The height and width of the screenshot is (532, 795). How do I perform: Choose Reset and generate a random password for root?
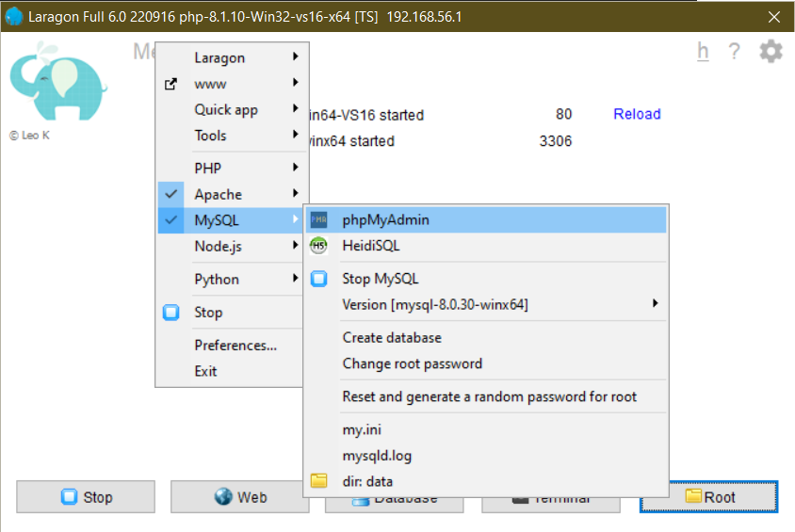(x=486, y=396)
